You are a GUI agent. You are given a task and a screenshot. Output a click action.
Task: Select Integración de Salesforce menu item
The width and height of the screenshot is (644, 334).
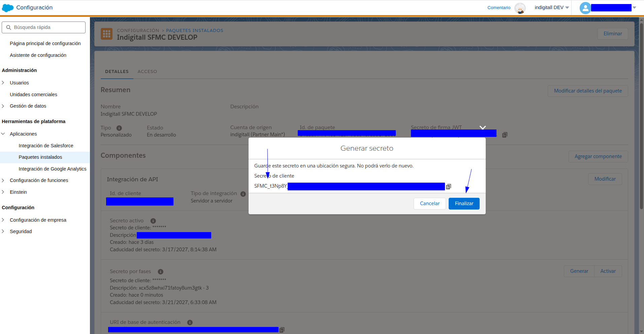[x=46, y=146]
